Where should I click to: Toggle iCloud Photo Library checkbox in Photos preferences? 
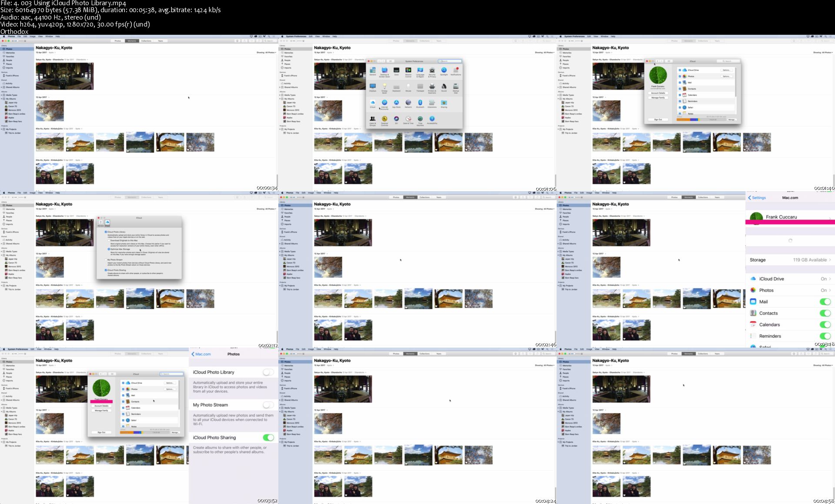(x=106, y=232)
